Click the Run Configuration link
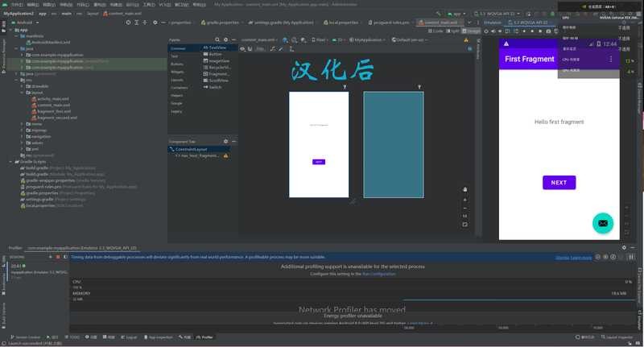The image size is (644, 347). pyautogui.click(x=378, y=274)
